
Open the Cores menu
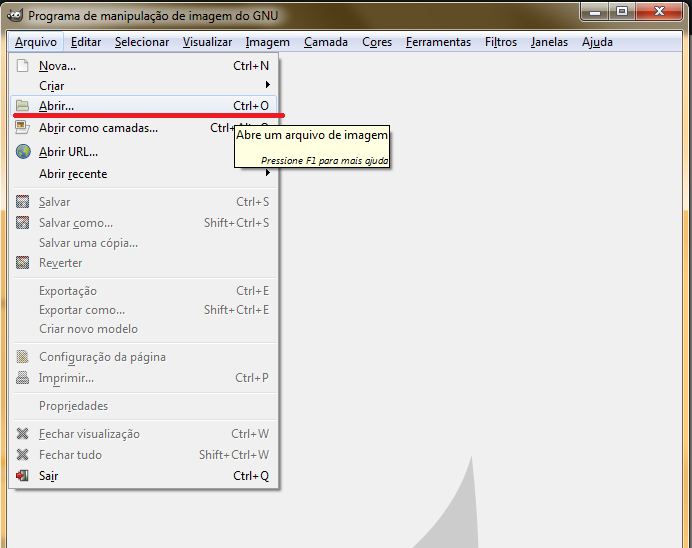pos(377,42)
